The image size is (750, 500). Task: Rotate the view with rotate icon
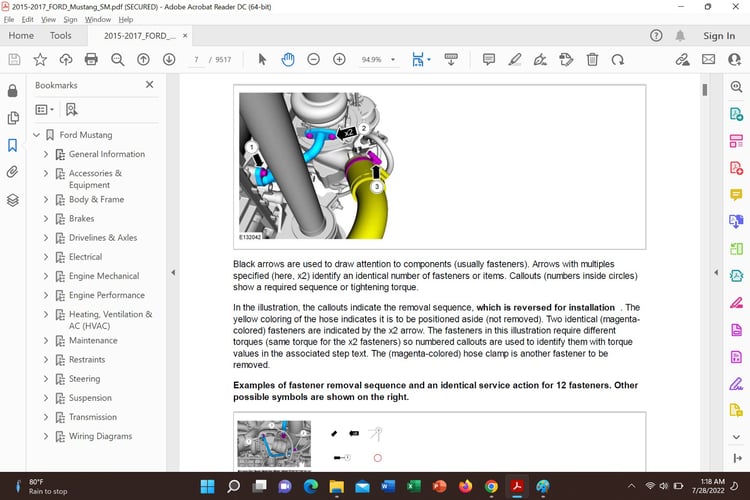tap(618, 59)
